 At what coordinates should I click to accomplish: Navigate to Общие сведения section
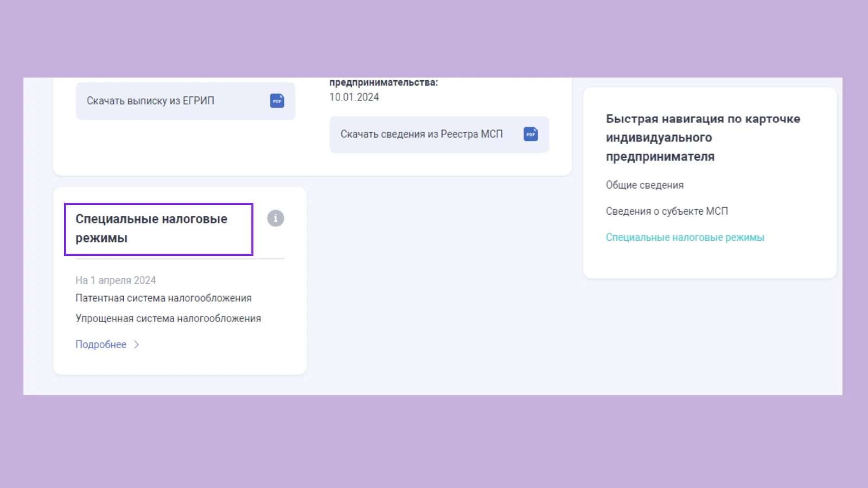(x=644, y=185)
